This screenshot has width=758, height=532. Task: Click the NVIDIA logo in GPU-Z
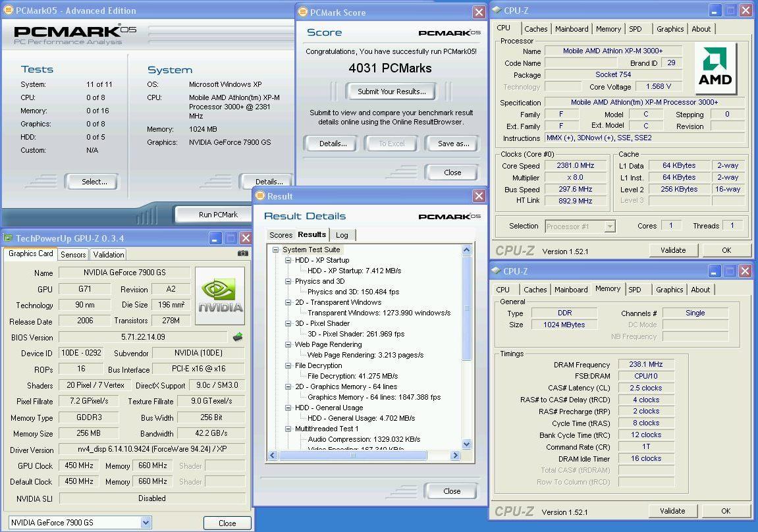pyautogui.click(x=221, y=296)
